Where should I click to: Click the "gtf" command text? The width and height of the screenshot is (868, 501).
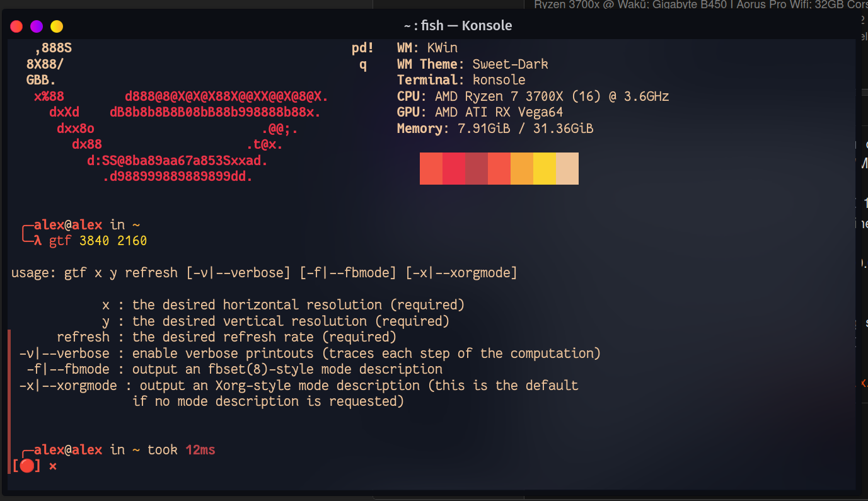click(x=61, y=241)
